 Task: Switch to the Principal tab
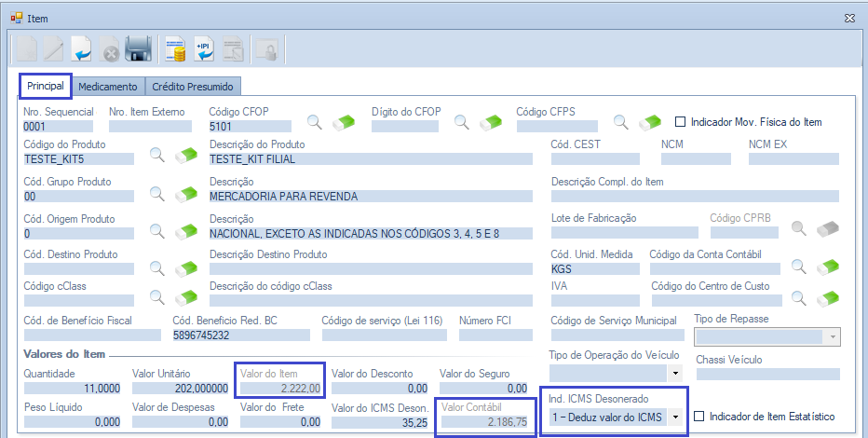pos(46,87)
